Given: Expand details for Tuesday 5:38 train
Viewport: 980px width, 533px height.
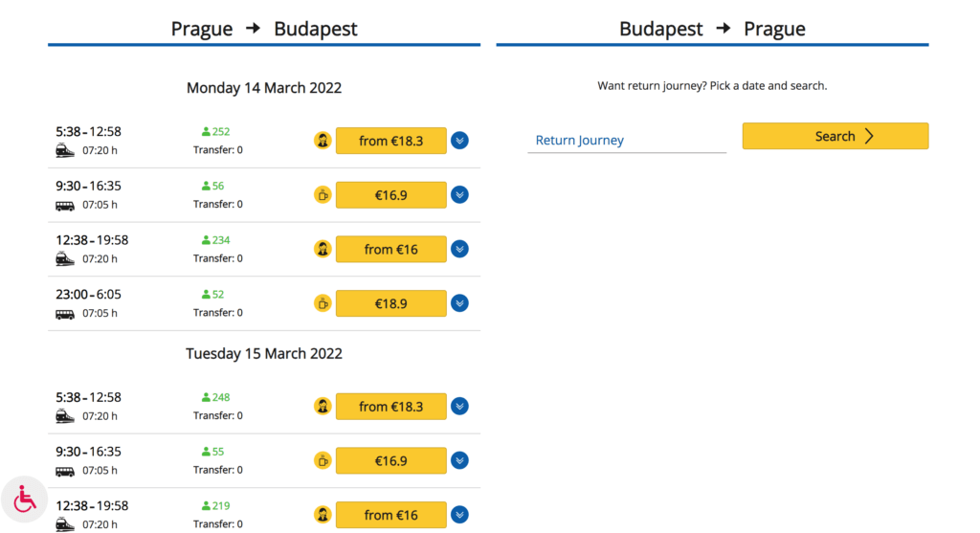Looking at the screenshot, I should 459,407.
